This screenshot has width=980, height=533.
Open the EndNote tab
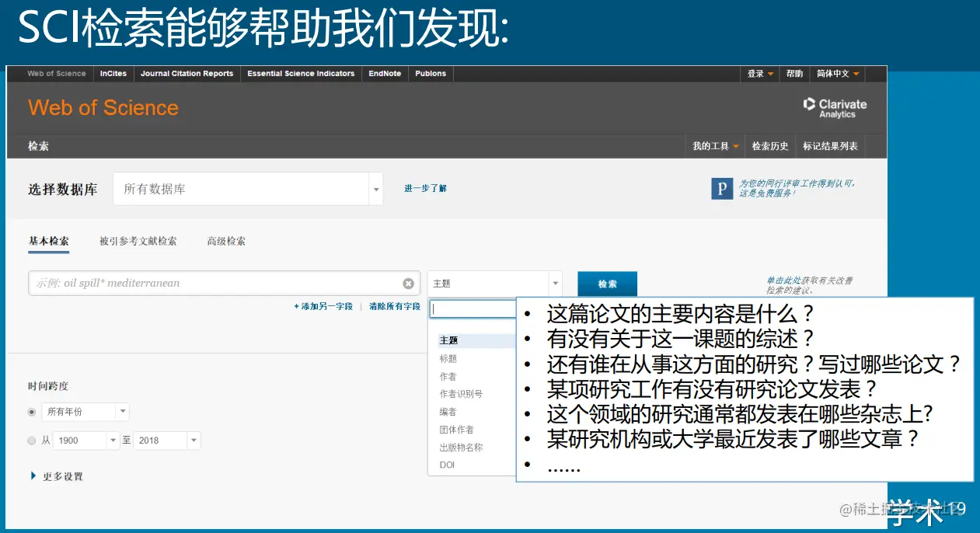[x=385, y=74]
